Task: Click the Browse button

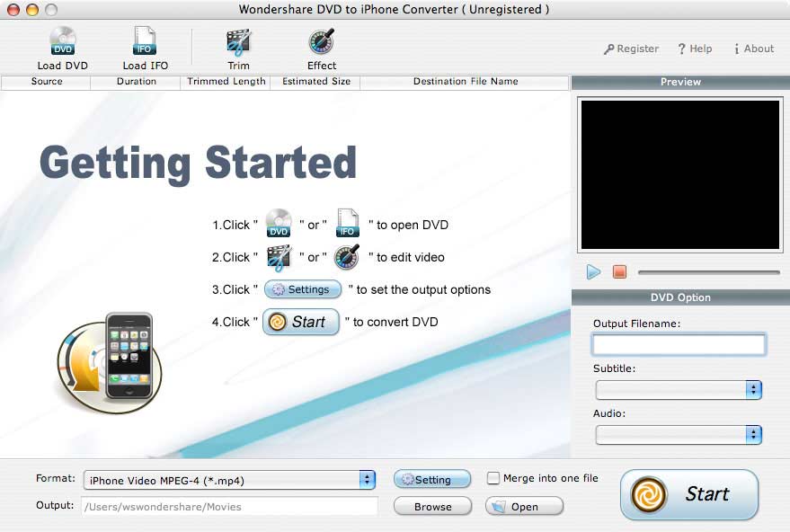Action: pos(433,506)
